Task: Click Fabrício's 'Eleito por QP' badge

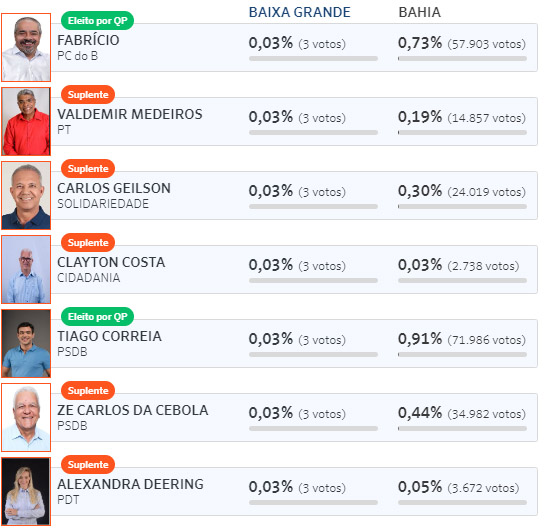Action: (x=97, y=20)
